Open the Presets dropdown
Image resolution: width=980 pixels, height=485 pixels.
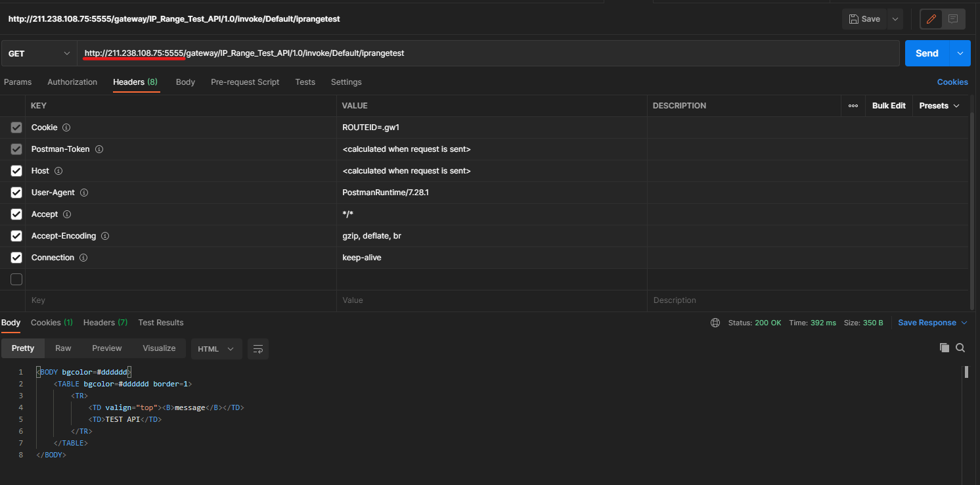tap(939, 106)
